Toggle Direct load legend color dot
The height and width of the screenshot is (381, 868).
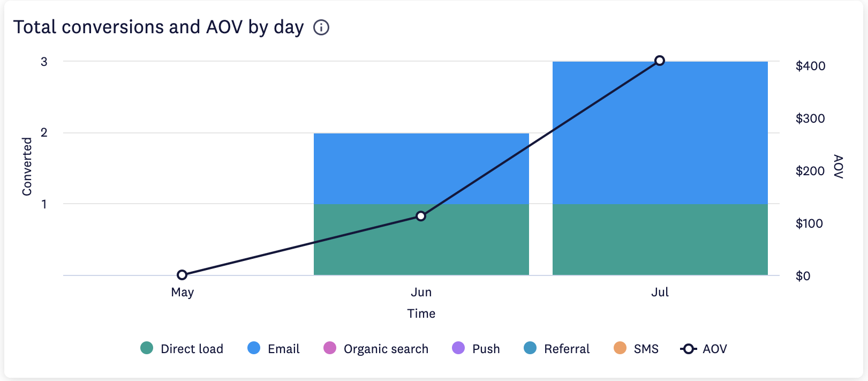[x=147, y=348]
